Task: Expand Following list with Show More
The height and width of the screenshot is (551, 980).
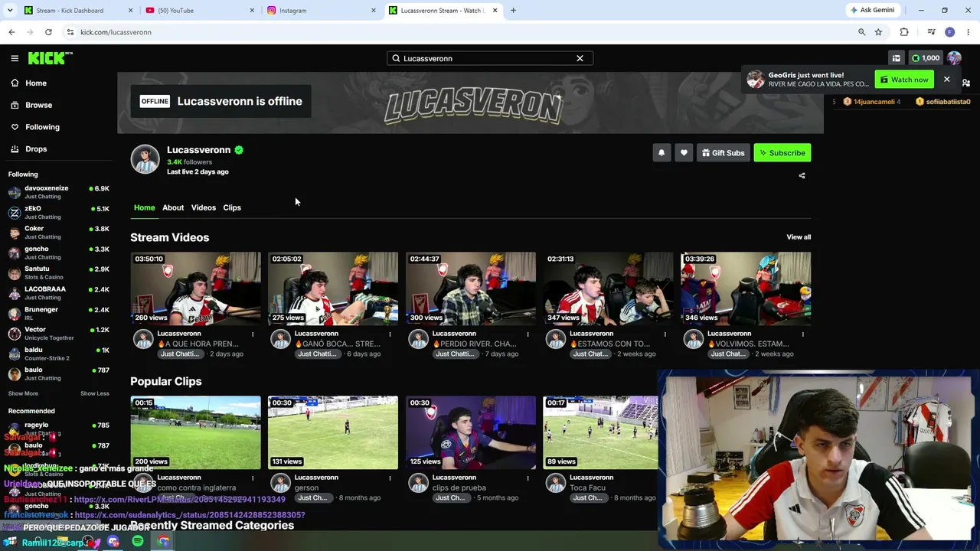Action: (x=23, y=393)
